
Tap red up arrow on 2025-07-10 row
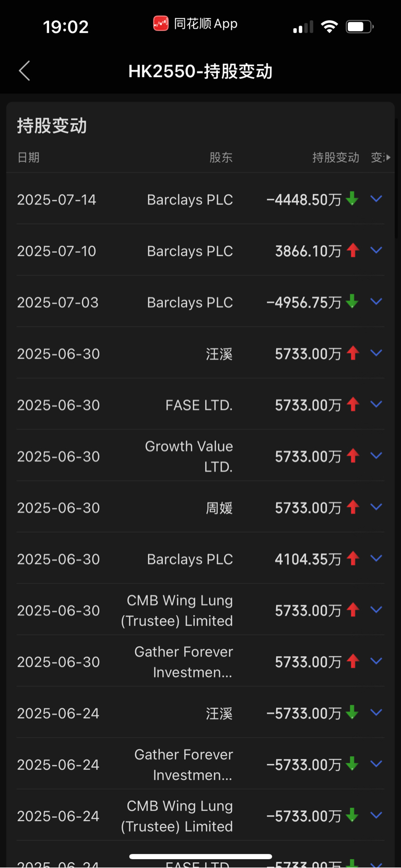[x=353, y=250]
